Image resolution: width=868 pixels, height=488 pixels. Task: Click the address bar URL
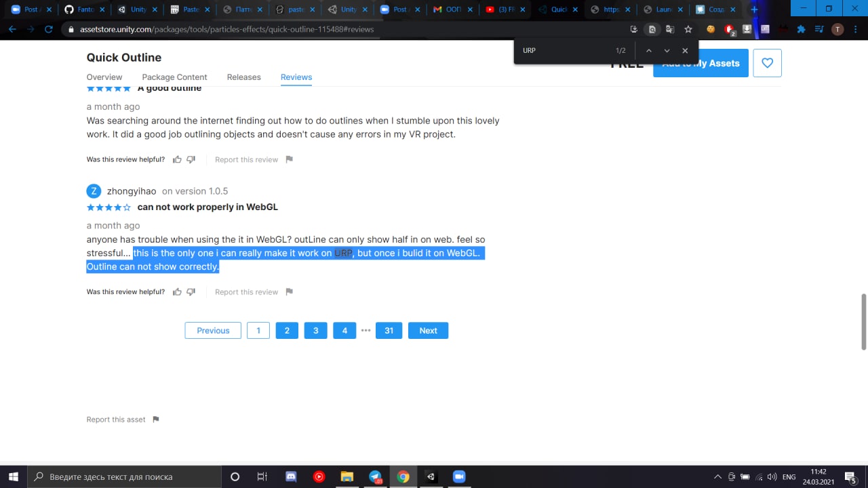[x=226, y=29]
